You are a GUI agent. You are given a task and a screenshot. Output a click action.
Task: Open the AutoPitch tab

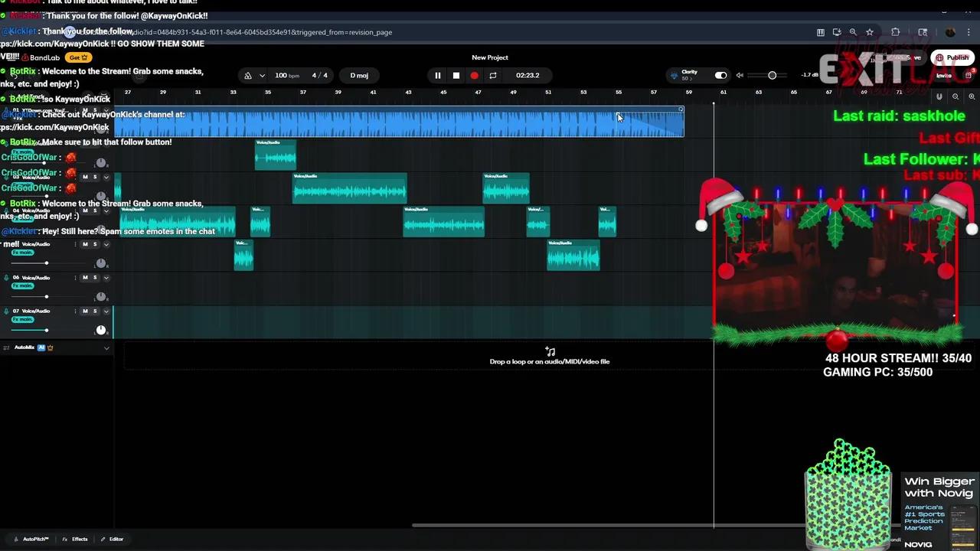(31, 539)
